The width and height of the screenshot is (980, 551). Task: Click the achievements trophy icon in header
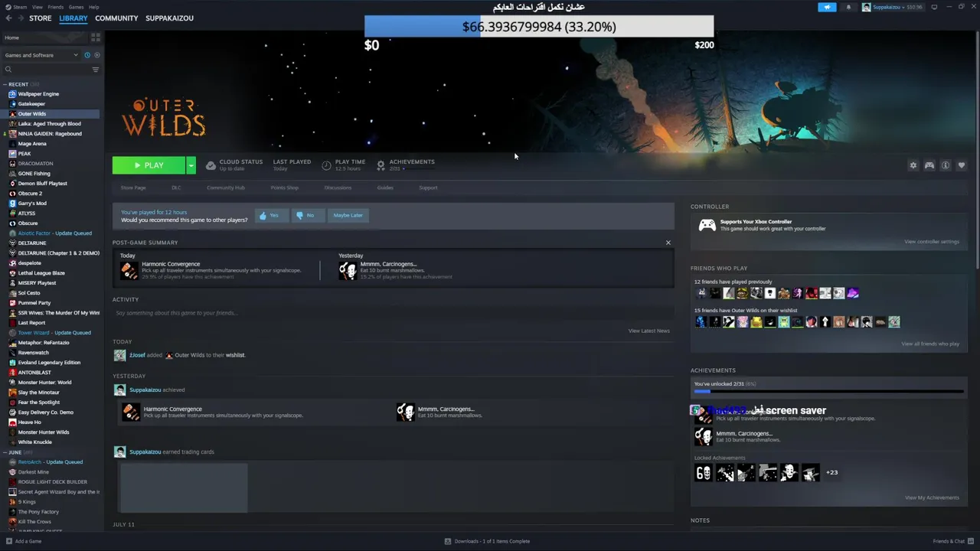[381, 165]
